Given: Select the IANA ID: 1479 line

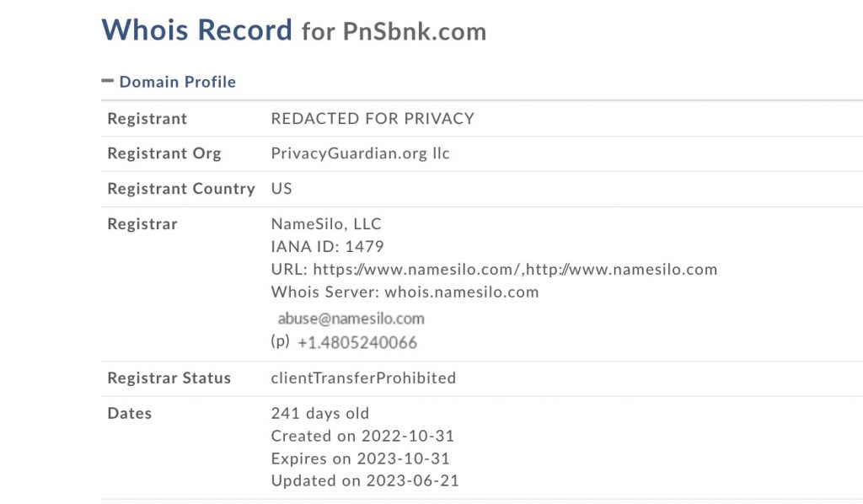Looking at the screenshot, I should 327,247.
